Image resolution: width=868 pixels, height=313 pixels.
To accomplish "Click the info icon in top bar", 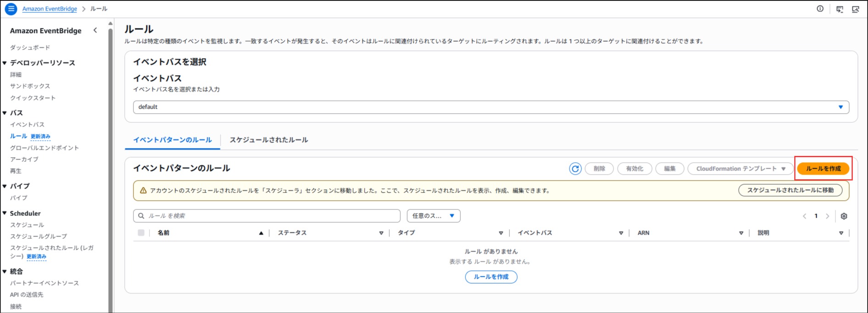I will tap(820, 9).
